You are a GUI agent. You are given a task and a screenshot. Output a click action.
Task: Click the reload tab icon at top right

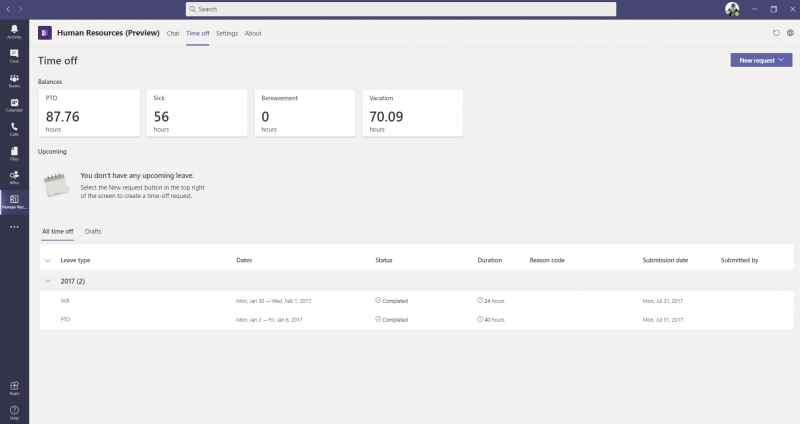tap(776, 33)
